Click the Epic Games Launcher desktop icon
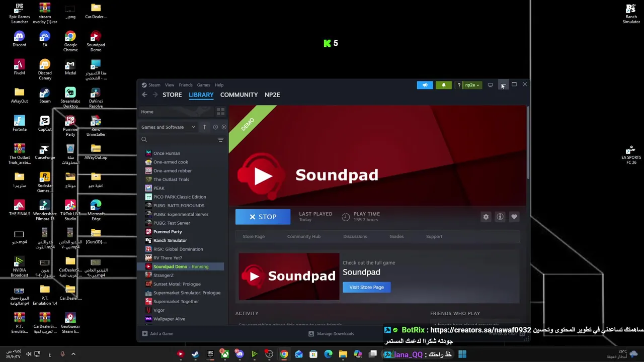The width and height of the screenshot is (644, 362). (x=19, y=14)
